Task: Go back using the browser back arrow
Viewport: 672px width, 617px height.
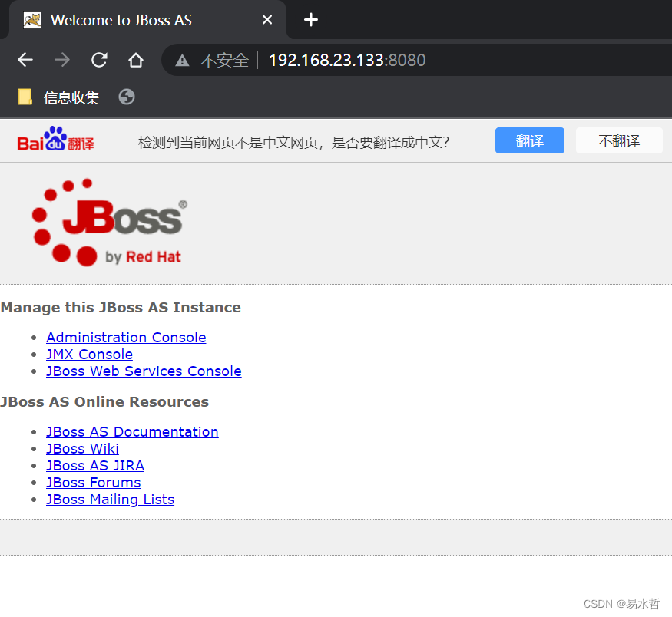Action: (x=25, y=60)
